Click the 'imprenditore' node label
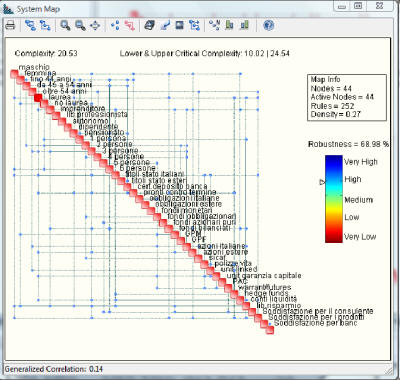The height and width of the screenshot is (380, 400). [83, 109]
